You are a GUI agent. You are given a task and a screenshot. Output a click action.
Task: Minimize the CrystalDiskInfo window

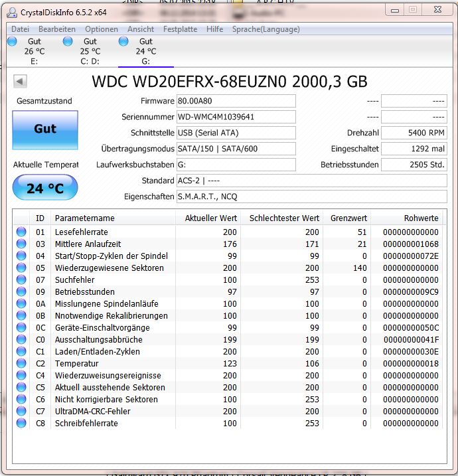pos(395,11)
